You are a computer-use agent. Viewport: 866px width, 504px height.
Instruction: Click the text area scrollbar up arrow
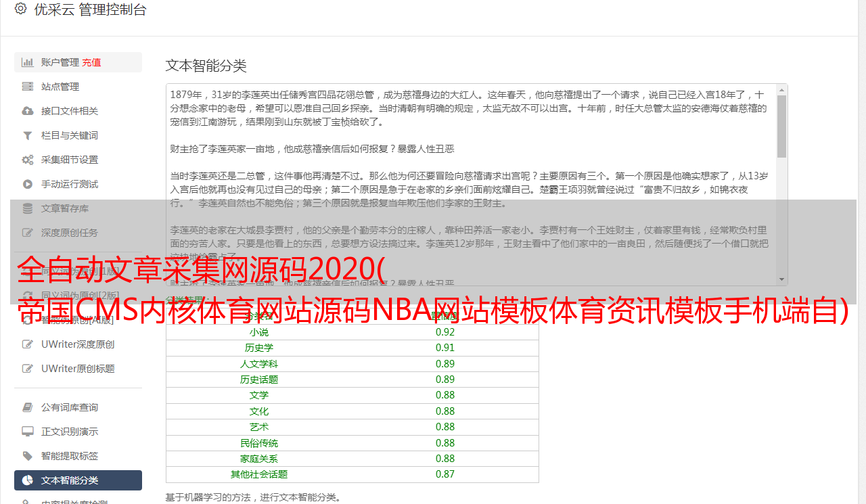pos(782,89)
